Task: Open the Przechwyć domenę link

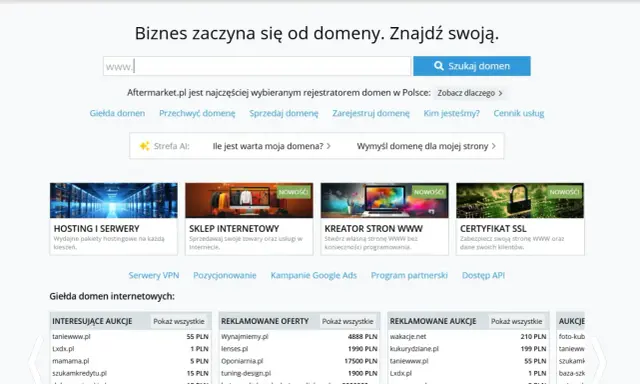Action: point(197,113)
